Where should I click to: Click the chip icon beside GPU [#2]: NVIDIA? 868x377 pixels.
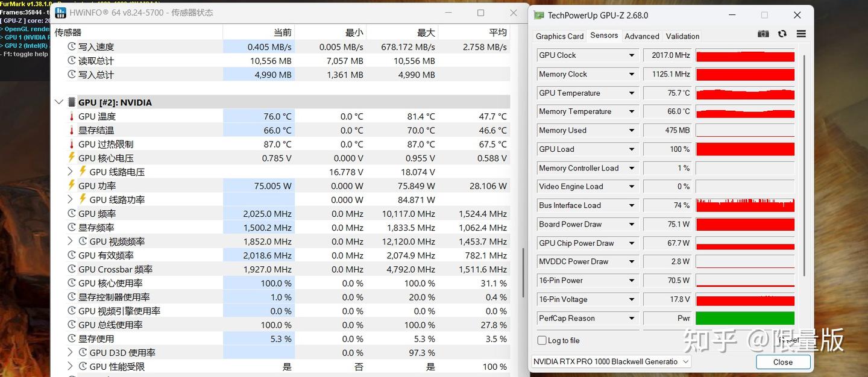pyautogui.click(x=72, y=102)
